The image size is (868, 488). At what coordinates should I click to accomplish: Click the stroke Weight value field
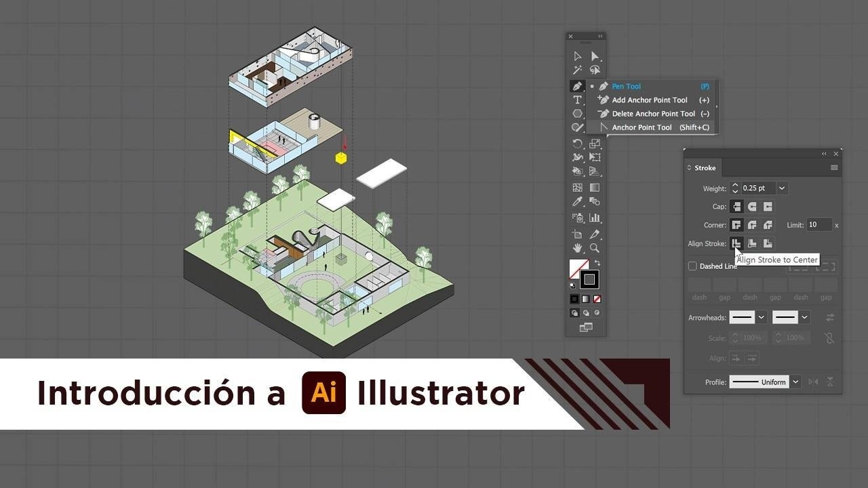point(758,188)
